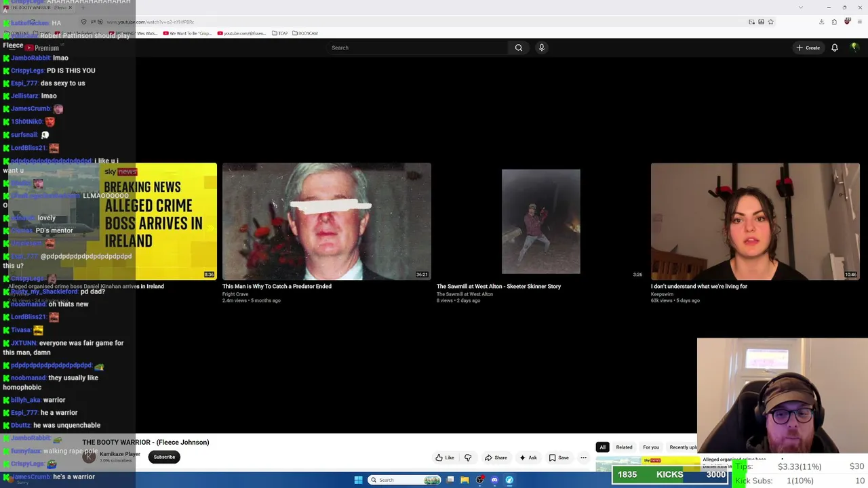The height and width of the screenshot is (488, 868).
Task: Select the All filter chip
Action: (602, 447)
